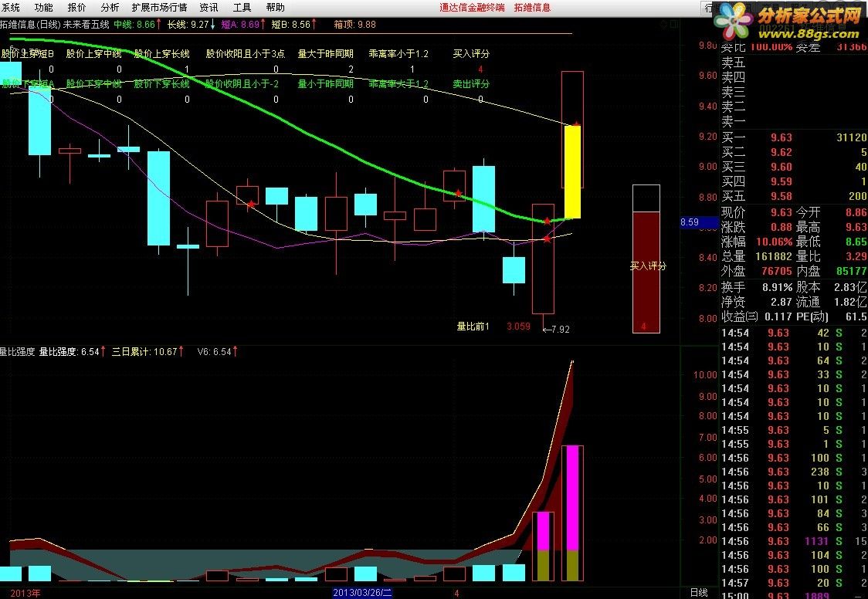Click the 内盘 85177 value
Image resolution: width=868 pixels, height=599 pixels.
coord(851,271)
